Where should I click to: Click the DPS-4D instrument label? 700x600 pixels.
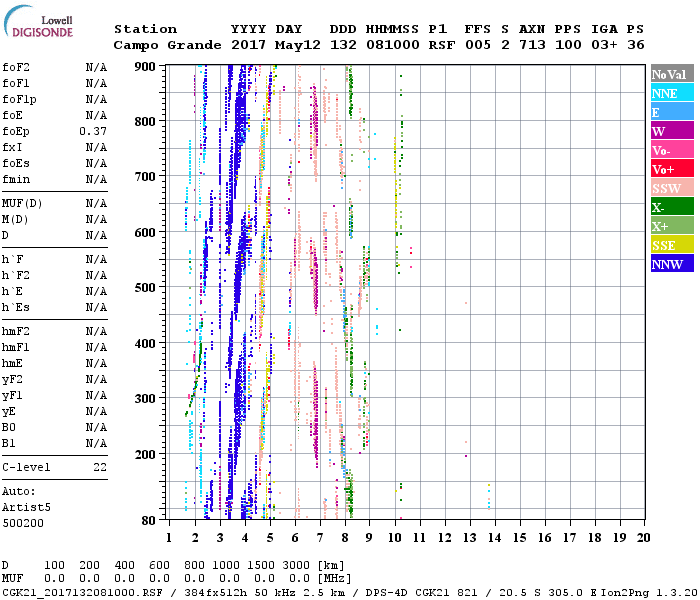click(x=387, y=593)
